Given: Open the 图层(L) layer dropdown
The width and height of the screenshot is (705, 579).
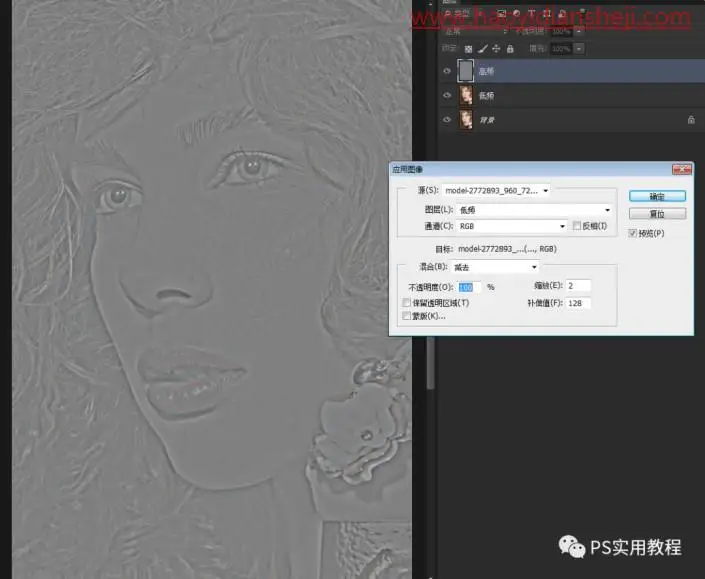Looking at the screenshot, I should (x=534, y=210).
